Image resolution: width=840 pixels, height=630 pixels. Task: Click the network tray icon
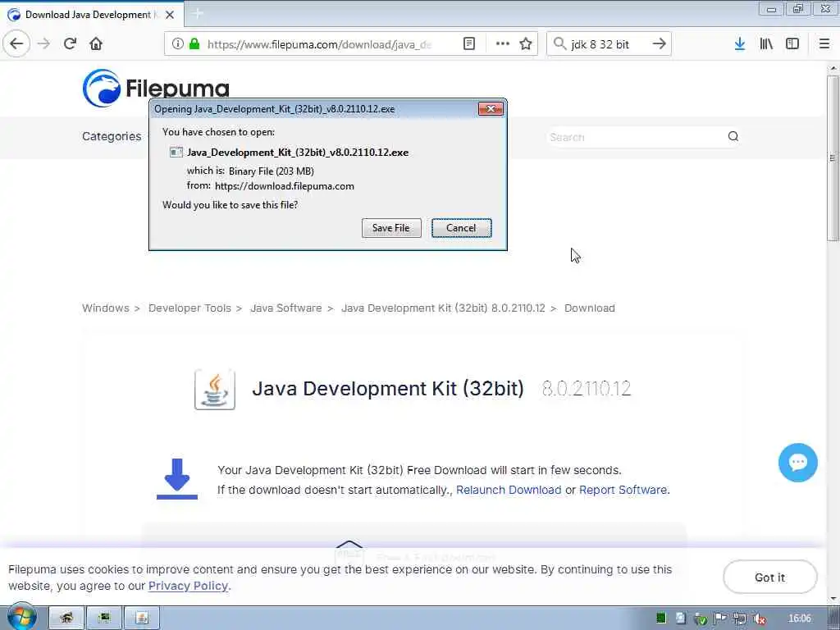[x=740, y=619]
